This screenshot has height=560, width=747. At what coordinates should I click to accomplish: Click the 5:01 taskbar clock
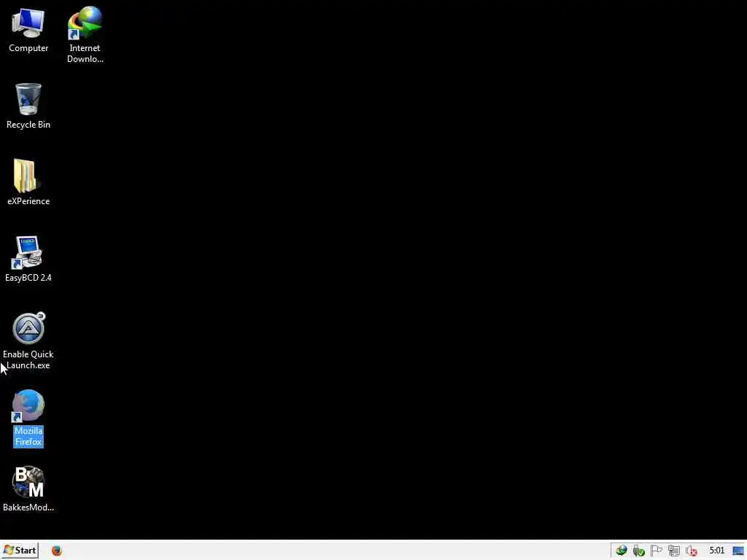716,551
